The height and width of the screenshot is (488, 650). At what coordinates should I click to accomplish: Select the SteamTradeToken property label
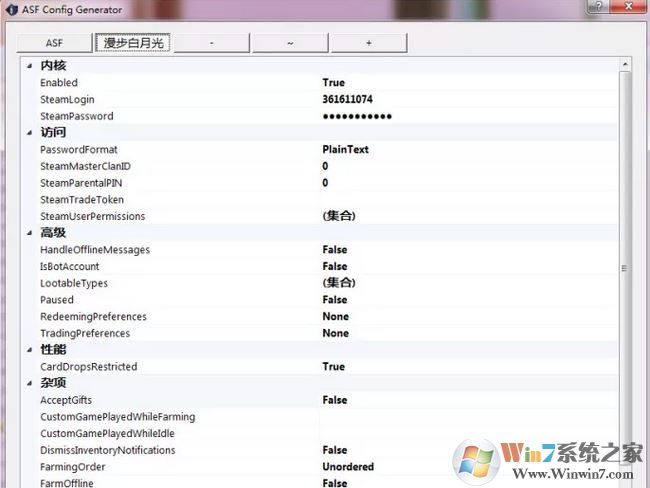(82, 200)
